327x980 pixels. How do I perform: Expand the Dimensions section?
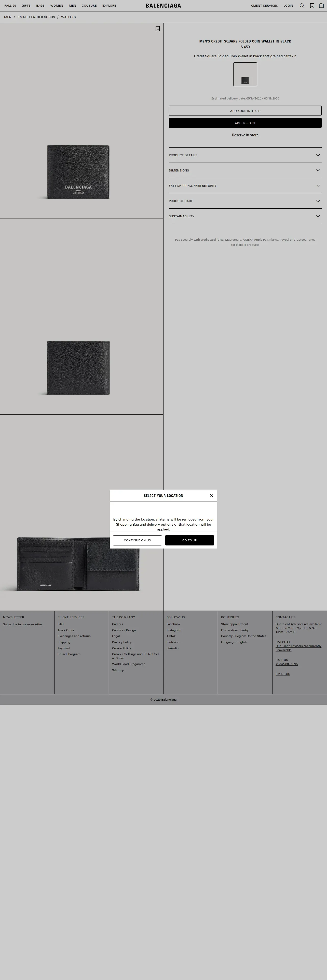click(245, 170)
